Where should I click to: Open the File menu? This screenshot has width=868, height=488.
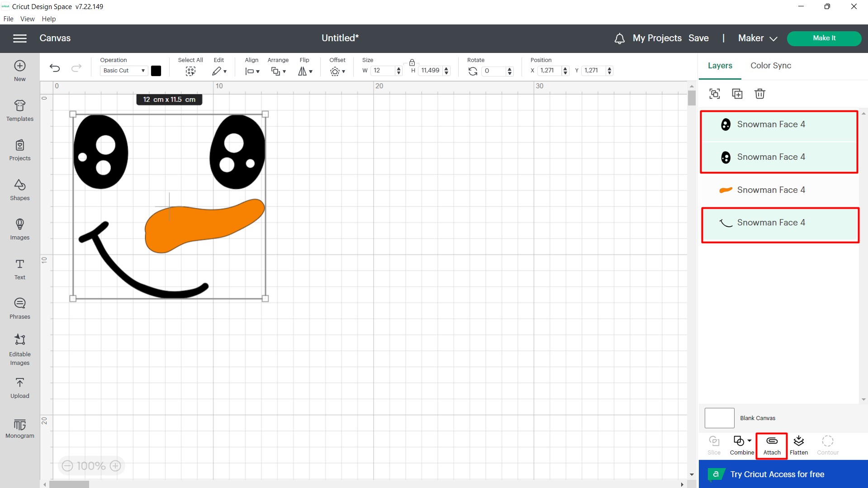(8, 19)
